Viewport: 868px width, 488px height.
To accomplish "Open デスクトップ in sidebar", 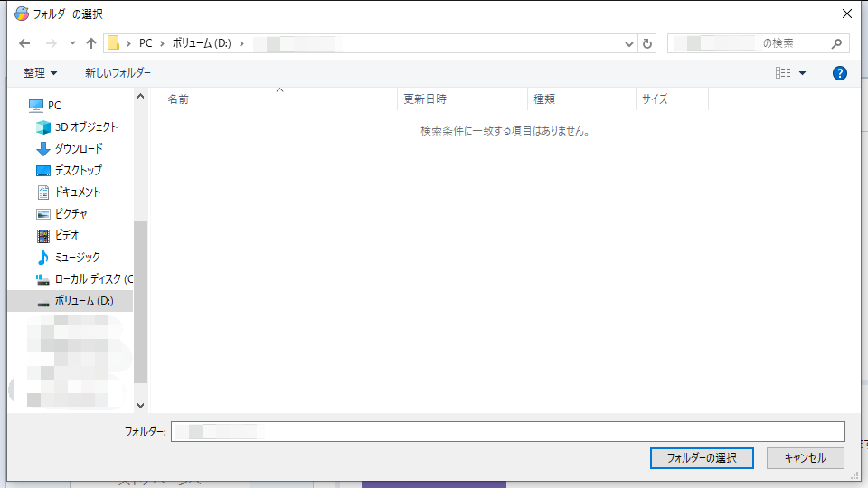I will point(69,170).
